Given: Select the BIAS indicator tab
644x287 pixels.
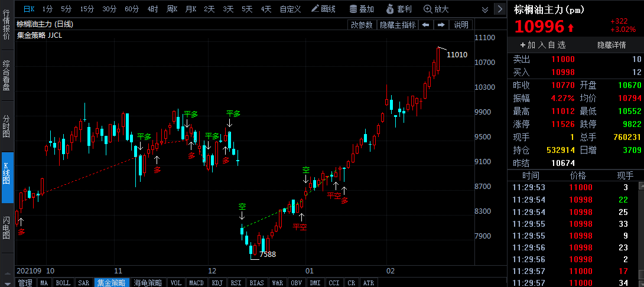Looking at the screenshot, I should click(x=256, y=282).
